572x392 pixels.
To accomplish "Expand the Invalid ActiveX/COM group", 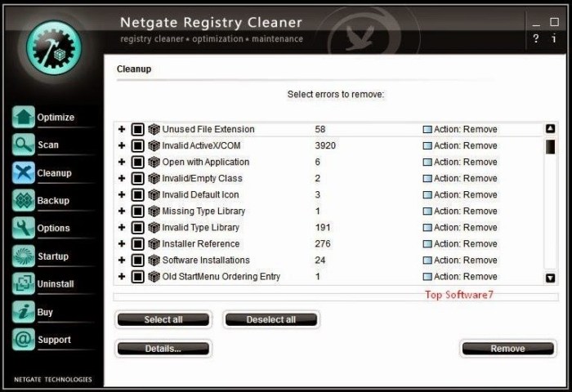I will (x=122, y=145).
